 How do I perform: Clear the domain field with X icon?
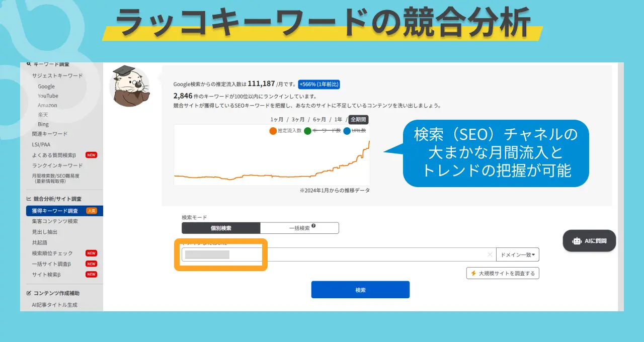(490, 255)
